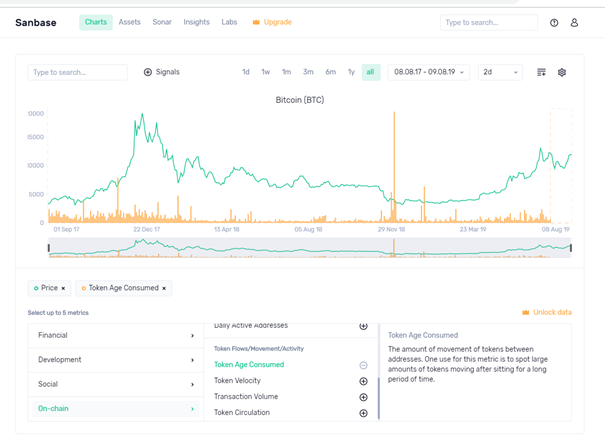Open the help circle icon in header

tap(554, 23)
